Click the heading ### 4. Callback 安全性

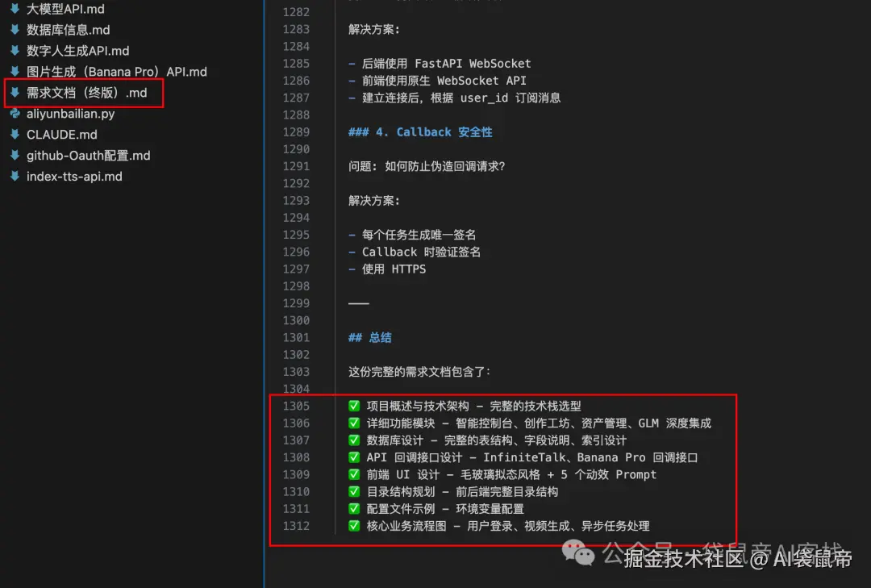coord(420,132)
